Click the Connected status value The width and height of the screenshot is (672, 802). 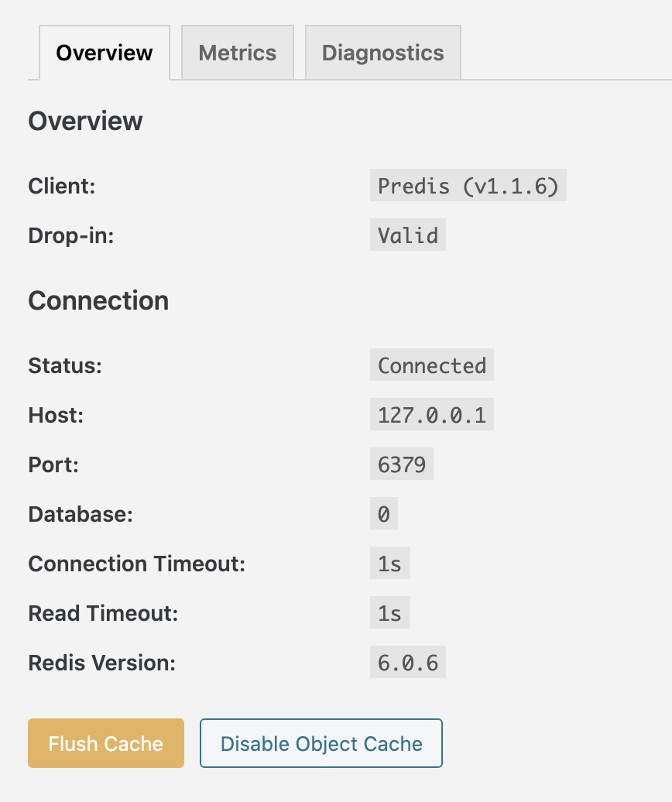tap(432, 365)
